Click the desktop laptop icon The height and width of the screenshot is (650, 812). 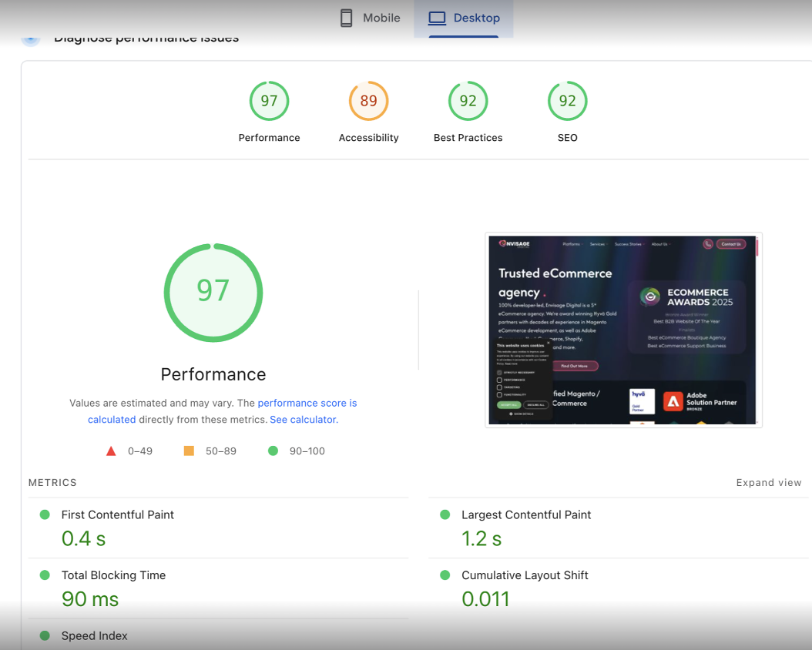click(x=437, y=18)
